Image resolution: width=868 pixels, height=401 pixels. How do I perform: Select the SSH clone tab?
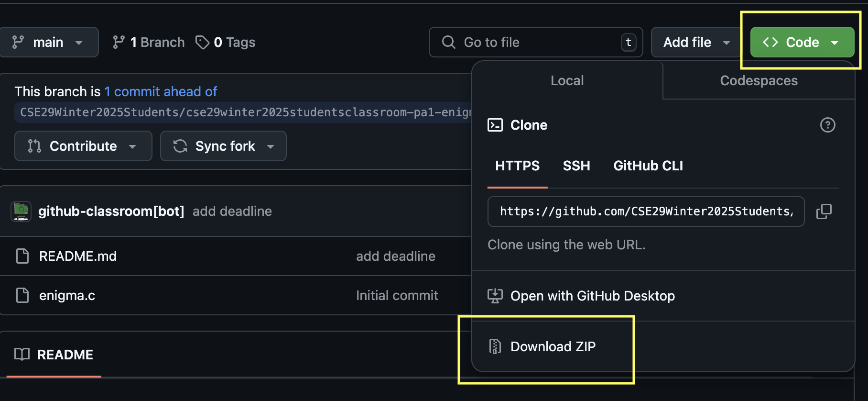[576, 166]
